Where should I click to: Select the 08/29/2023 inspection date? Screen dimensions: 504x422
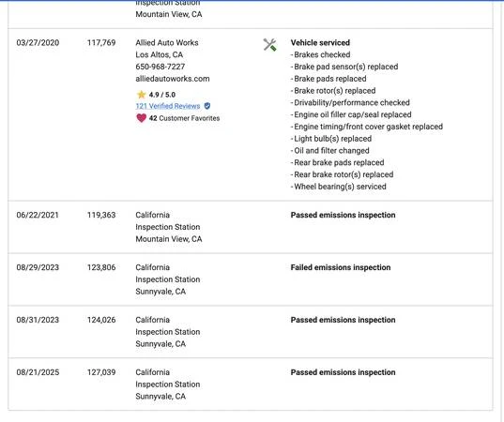coord(38,267)
